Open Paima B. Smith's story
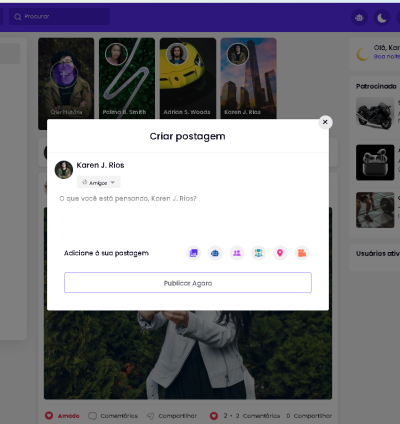The image size is (400, 424). point(127,78)
